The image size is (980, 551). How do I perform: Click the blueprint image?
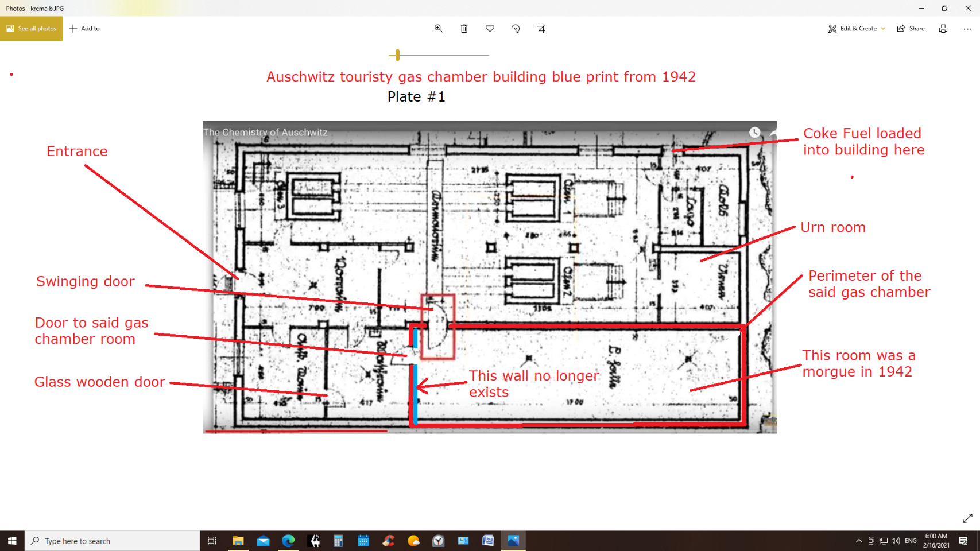(489, 277)
